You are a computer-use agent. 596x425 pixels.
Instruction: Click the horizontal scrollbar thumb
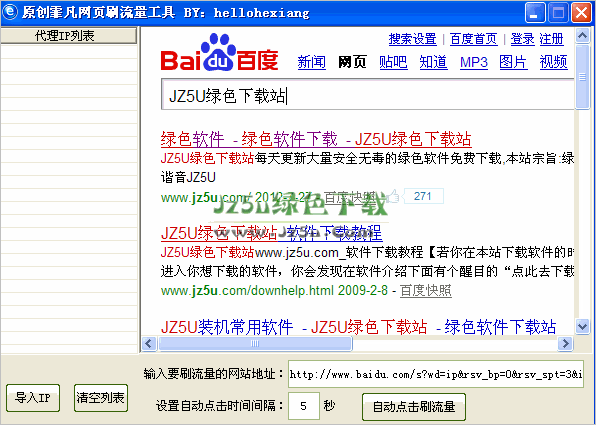(x=255, y=344)
